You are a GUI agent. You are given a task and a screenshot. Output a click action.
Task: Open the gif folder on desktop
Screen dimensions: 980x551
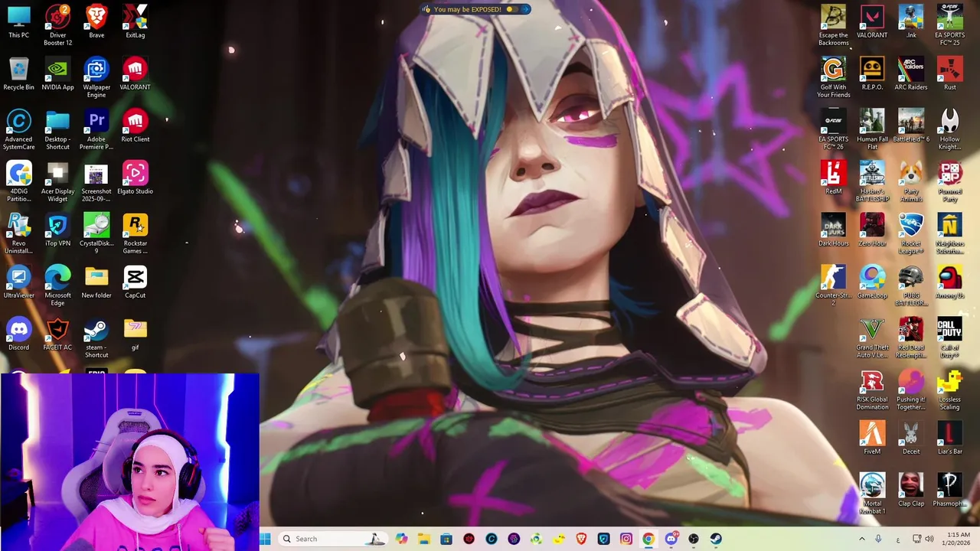click(x=136, y=334)
